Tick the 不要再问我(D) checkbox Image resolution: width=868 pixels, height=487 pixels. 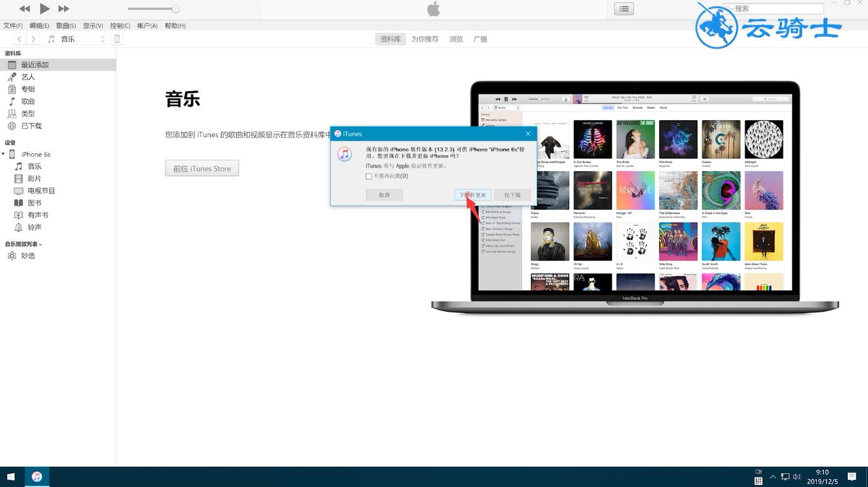pos(369,177)
